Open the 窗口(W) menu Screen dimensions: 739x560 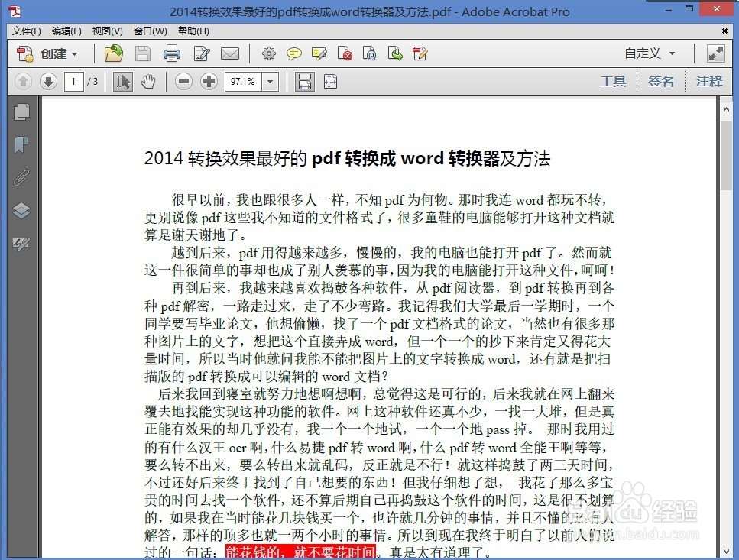tap(151, 31)
